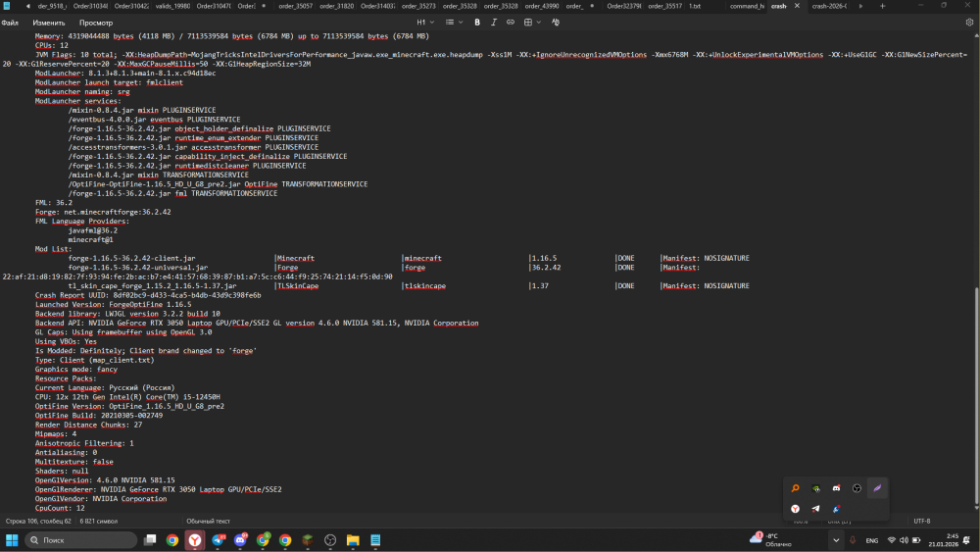The image size is (980, 552).
Task: Switch to the valids_19980 tab
Action: (x=172, y=6)
